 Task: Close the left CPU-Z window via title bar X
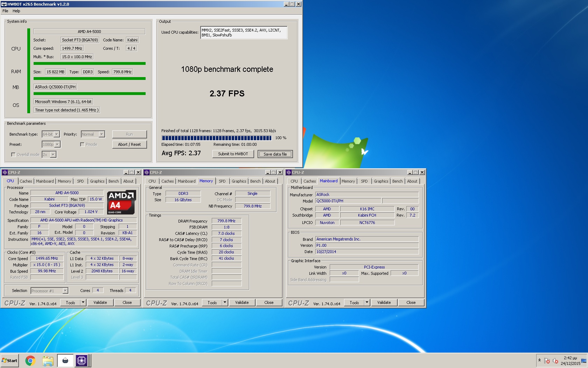138,172
